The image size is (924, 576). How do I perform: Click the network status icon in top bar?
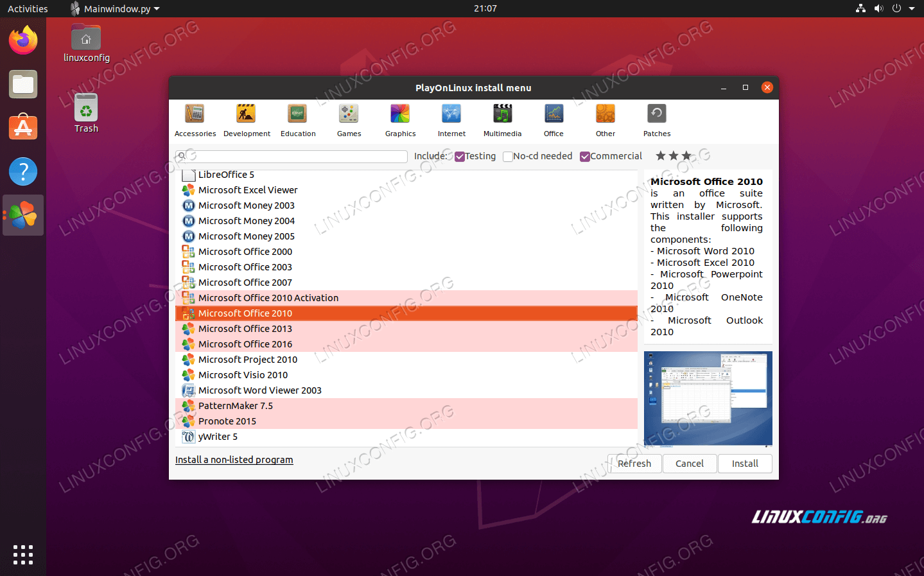click(x=860, y=8)
